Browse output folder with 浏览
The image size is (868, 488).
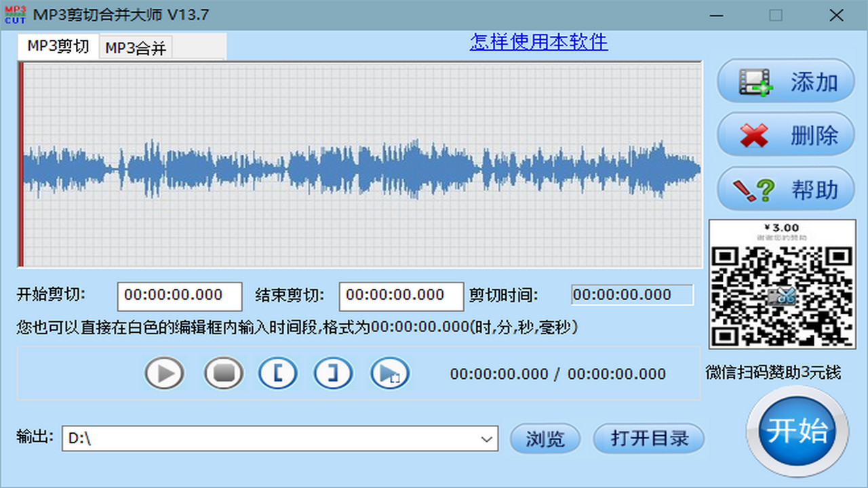(x=545, y=439)
